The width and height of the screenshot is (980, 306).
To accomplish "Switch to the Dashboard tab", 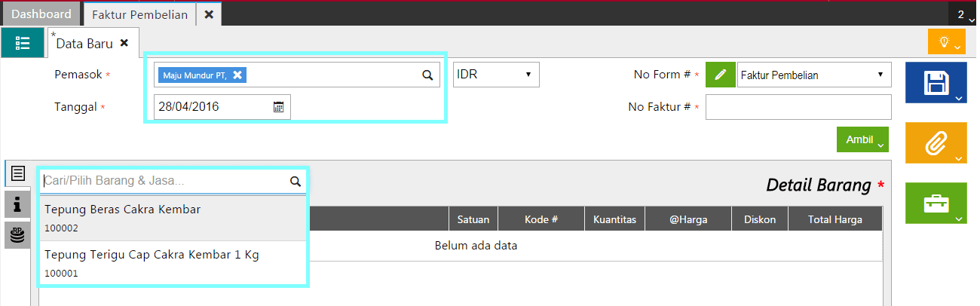I will click(x=41, y=14).
